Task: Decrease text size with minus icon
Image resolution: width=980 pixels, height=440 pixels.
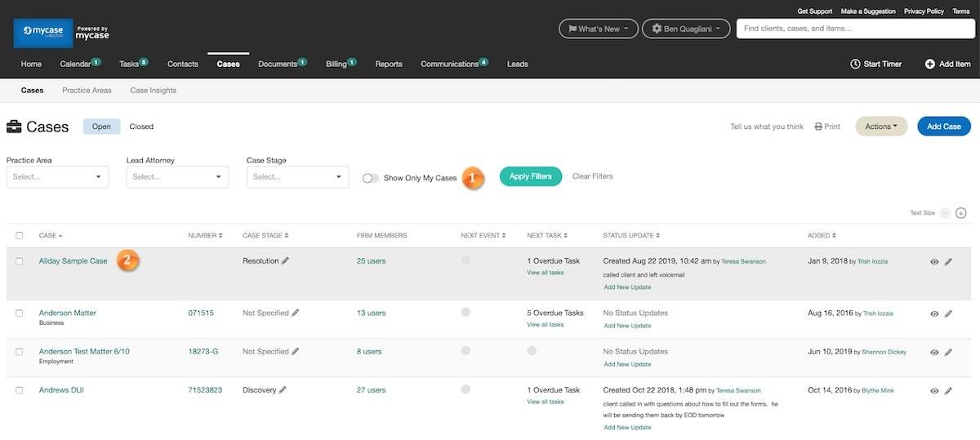Action: point(945,213)
